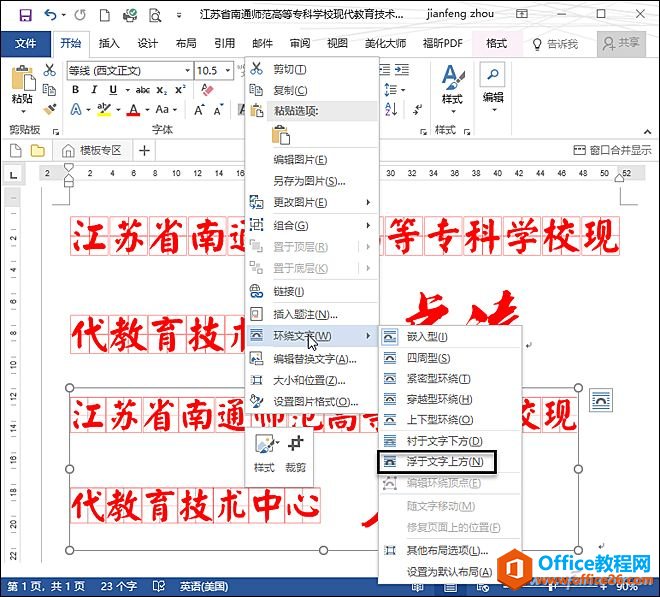
Task: Choose Format Picture in context menu
Action: (311, 402)
